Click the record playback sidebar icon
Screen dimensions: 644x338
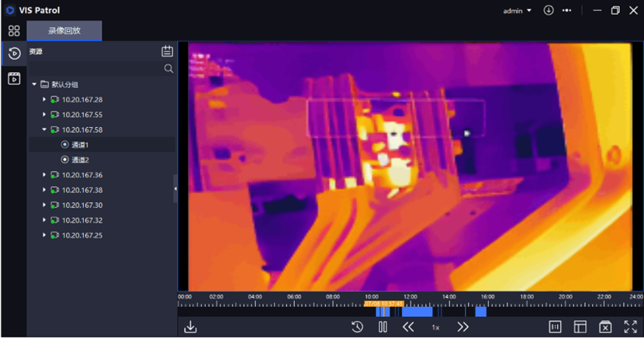click(13, 53)
